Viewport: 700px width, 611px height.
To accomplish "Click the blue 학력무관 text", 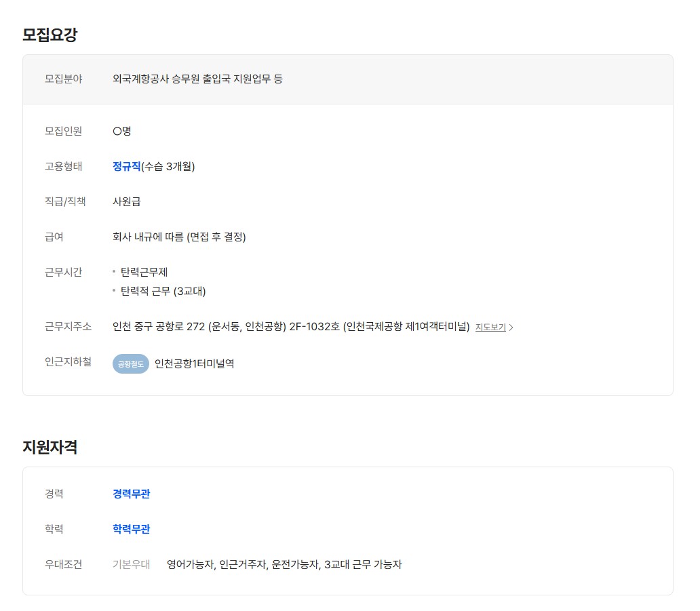I will tap(131, 529).
